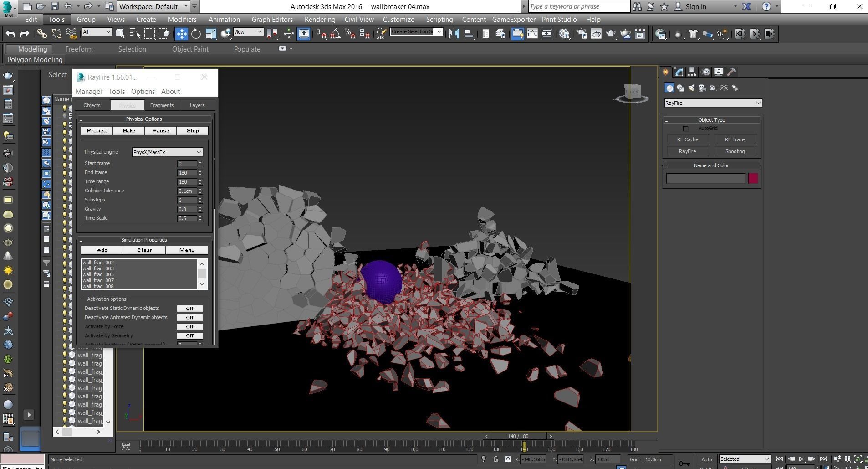Switch to the Fragments tab in RayFire
The image size is (868, 469).
[162, 105]
